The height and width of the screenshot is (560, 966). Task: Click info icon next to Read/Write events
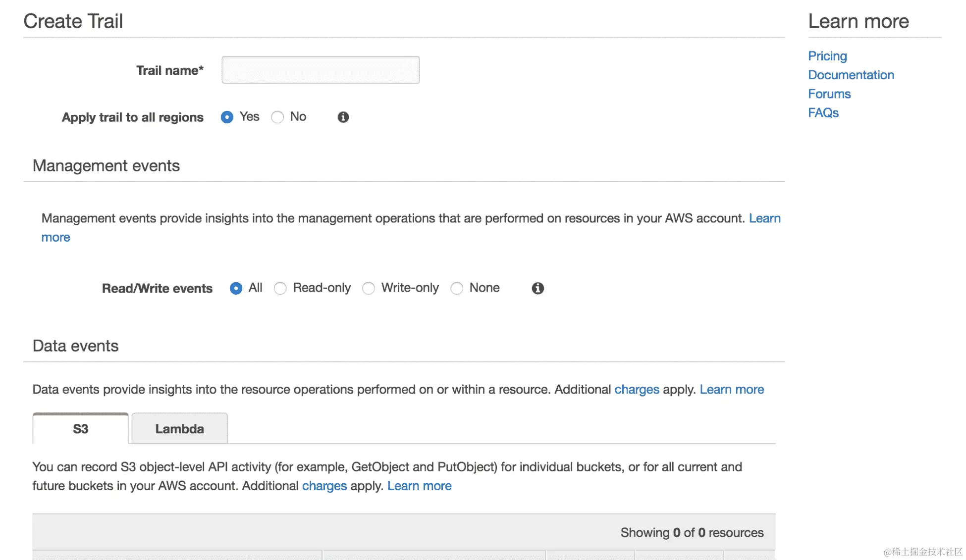tap(537, 288)
